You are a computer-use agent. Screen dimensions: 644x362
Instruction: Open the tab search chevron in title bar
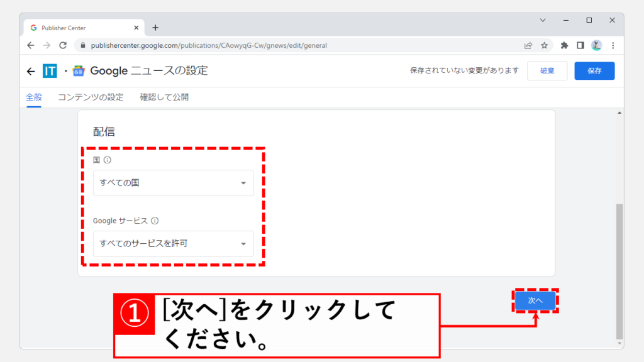[543, 20]
